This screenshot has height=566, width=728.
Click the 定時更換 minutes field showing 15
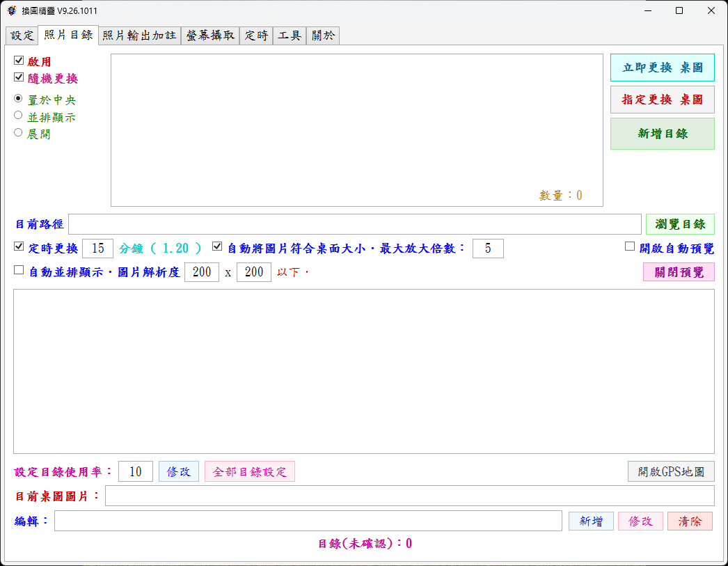coord(98,249)
